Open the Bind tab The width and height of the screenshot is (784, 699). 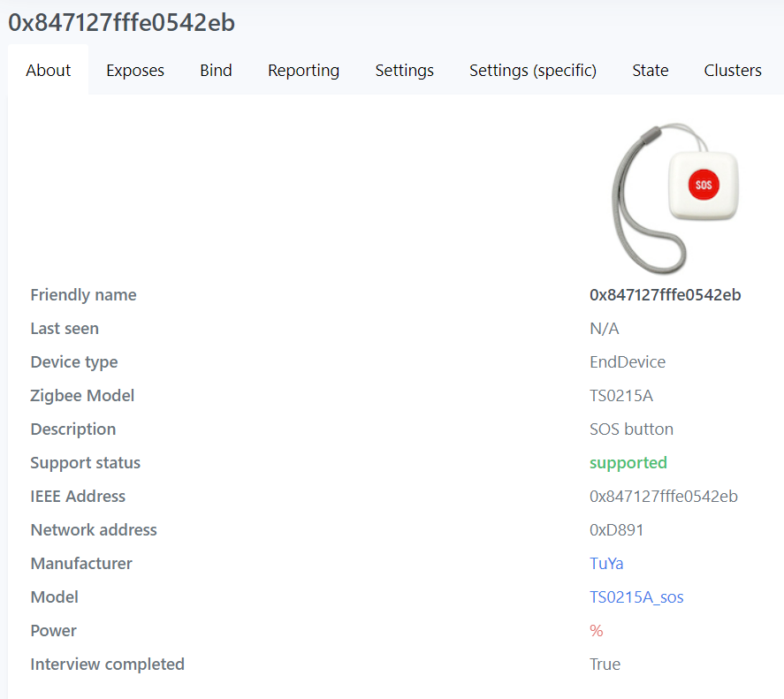(x=216, y=70)
